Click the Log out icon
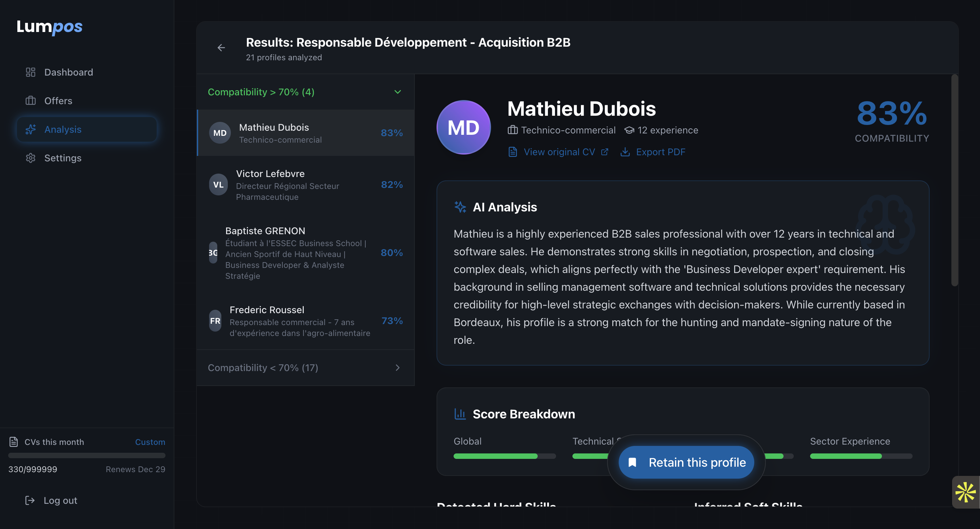The width and height of the screenshot is (980, 529). [30, 500]
